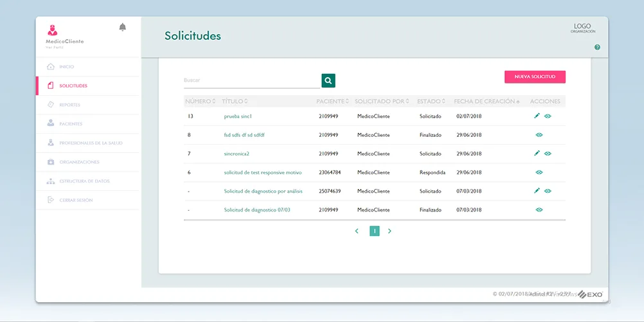
Task: Click the search magnifier button
Action: (x=328, y=80)
